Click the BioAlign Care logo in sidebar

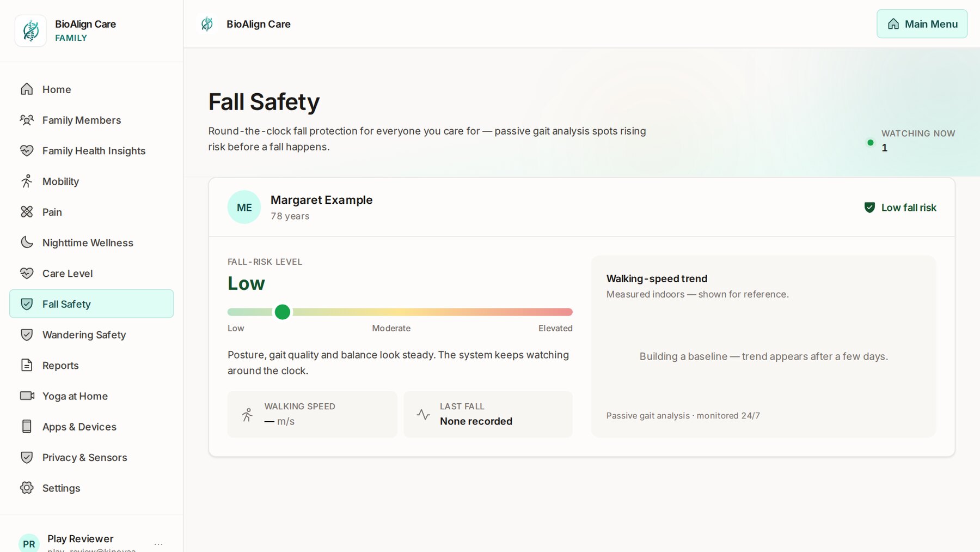(x=30, y=31)
